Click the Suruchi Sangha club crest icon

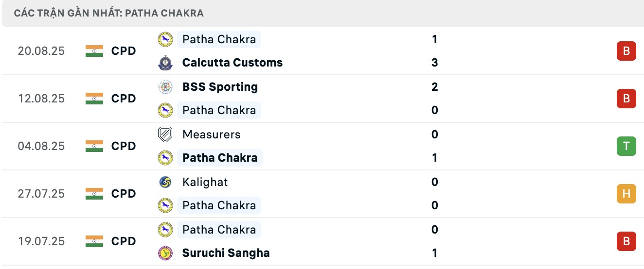click(165, 253)
